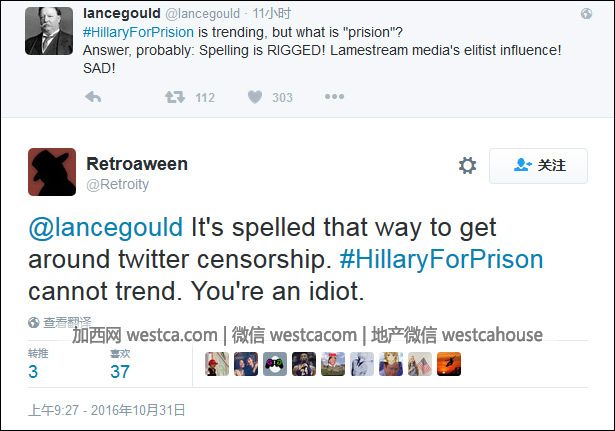The image size is (615, 431).
Task: Open Retroaween's silhouette avatar
Action: pos(52,172)
